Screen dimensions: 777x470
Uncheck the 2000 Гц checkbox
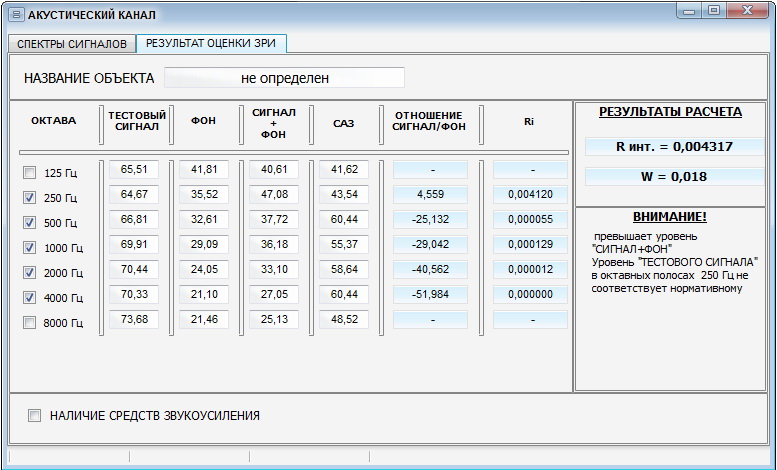tap(29, 272)
